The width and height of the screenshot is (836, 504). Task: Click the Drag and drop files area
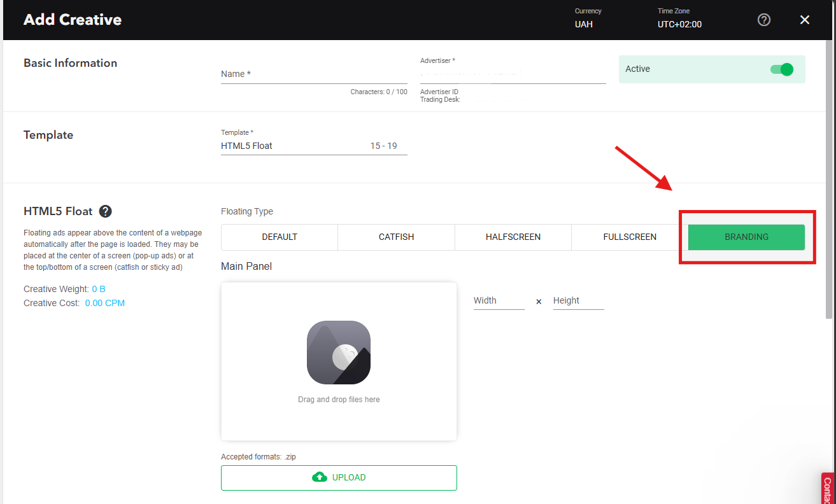click(x=339, y=400)
